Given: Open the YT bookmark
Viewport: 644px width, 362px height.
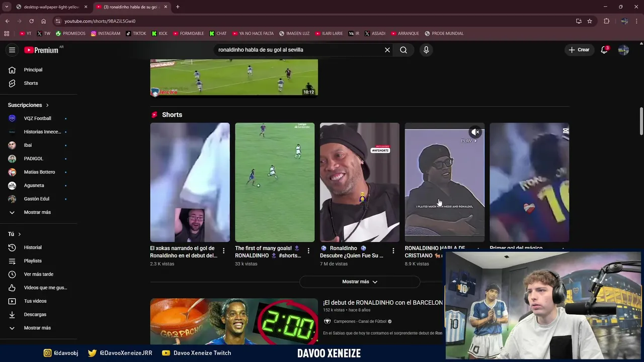Looking at the screenshot, I should click(25, 34).
